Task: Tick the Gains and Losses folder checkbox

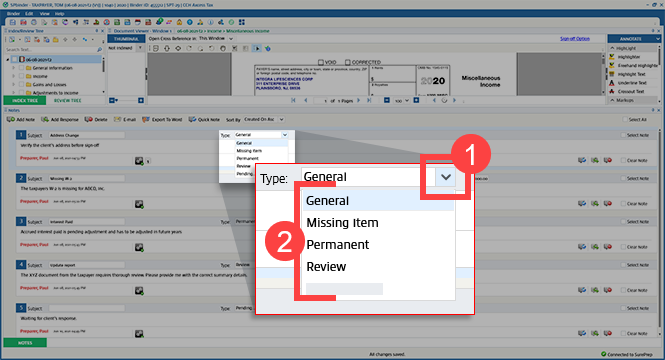Action: 21,84
